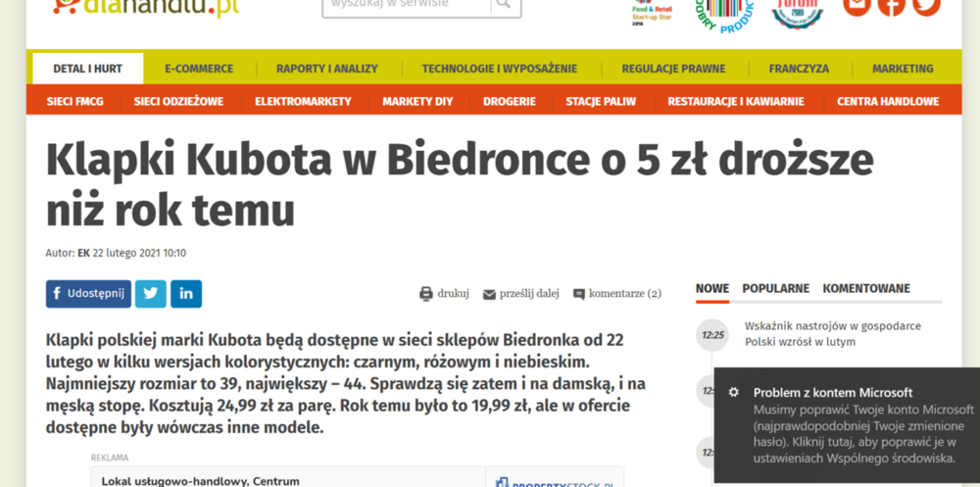Viewport: 980px width, 487px height.
Task: Switch to the Popularne tab
Action: pyautogui.click(x=775, y=289)
